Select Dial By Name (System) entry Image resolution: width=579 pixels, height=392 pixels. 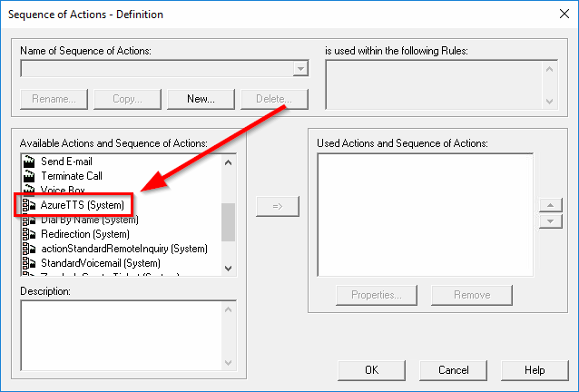90,220
